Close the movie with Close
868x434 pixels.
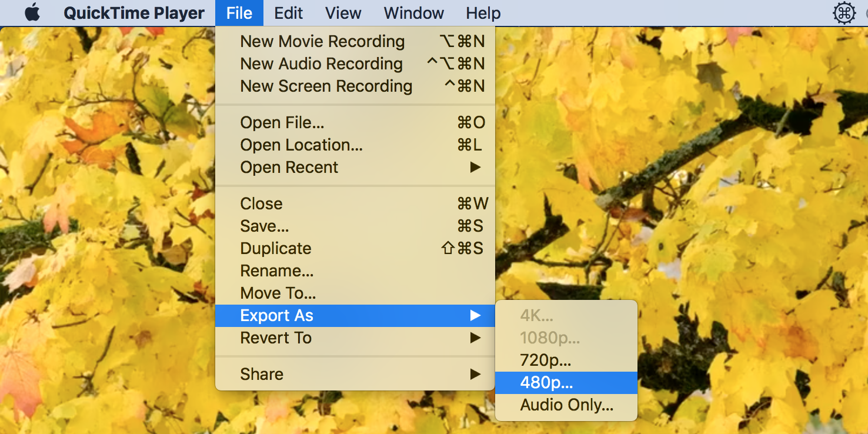point(261,203)
